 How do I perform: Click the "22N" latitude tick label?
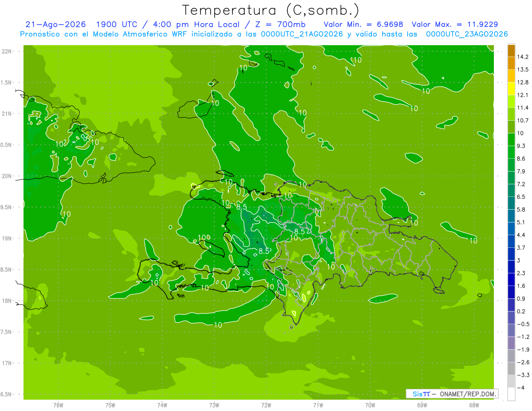(x=7, y=51)
